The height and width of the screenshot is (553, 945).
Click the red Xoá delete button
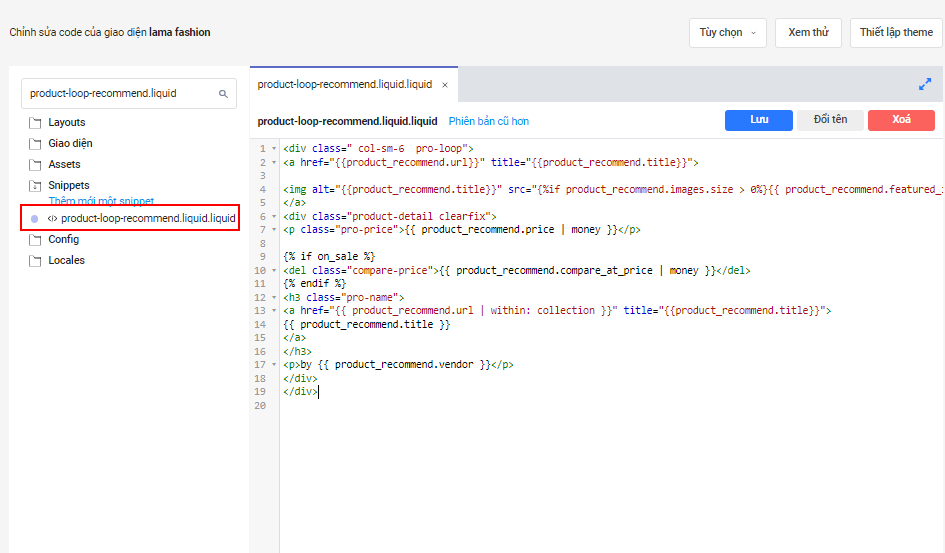901,120
